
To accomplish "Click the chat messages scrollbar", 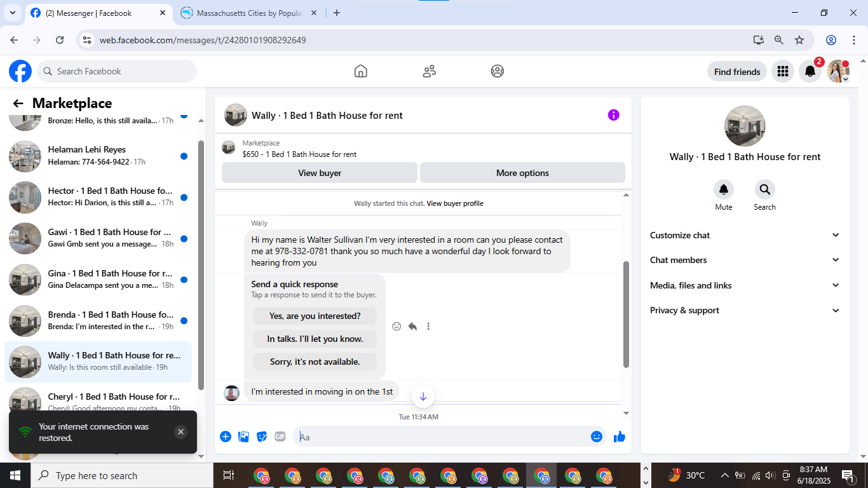I will pos(626,315).
